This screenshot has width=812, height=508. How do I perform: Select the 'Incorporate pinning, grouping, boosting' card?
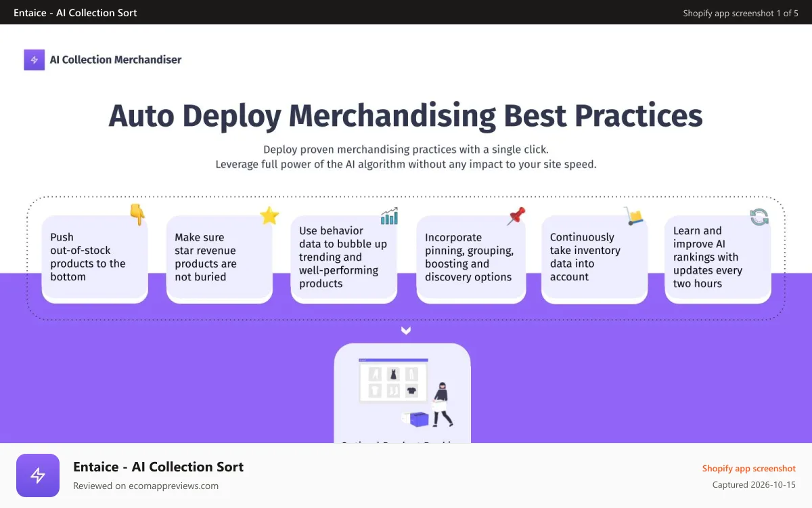pos(471,259)
